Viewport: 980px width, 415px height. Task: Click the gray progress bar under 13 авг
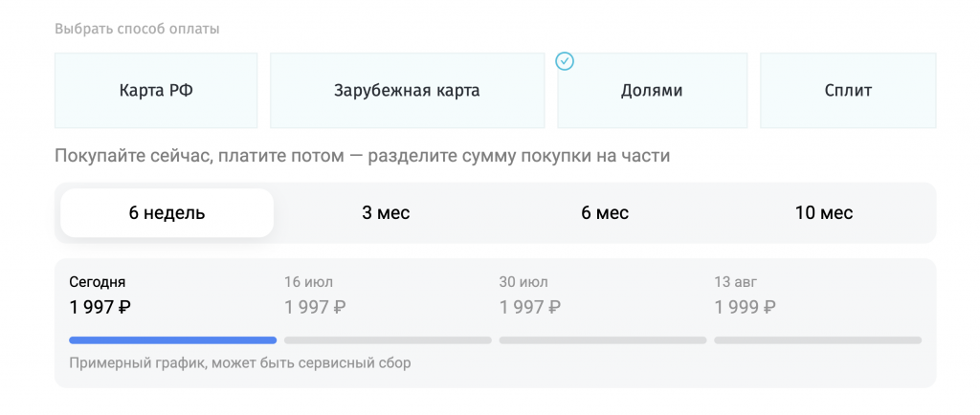(x=817, y=340)
